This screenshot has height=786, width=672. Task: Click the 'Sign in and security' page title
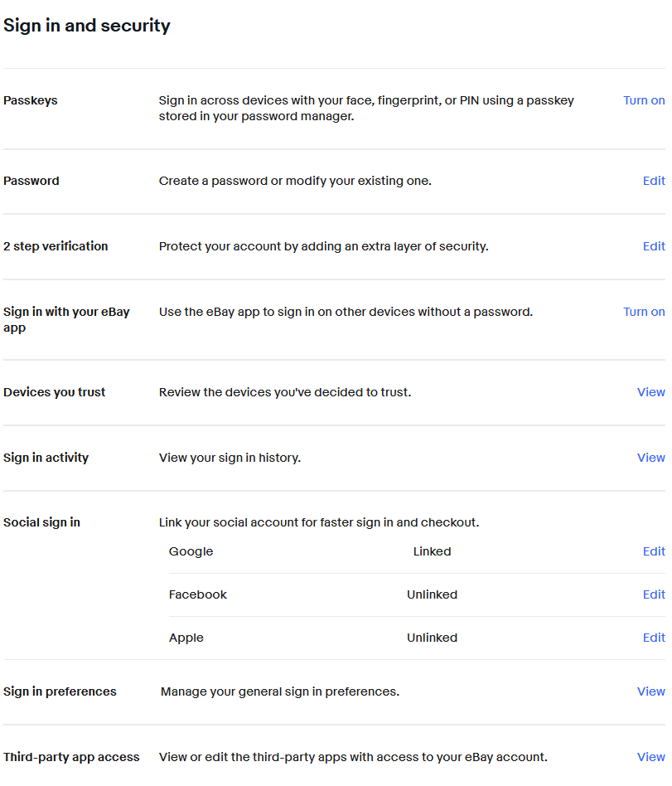tap(87, 26)
